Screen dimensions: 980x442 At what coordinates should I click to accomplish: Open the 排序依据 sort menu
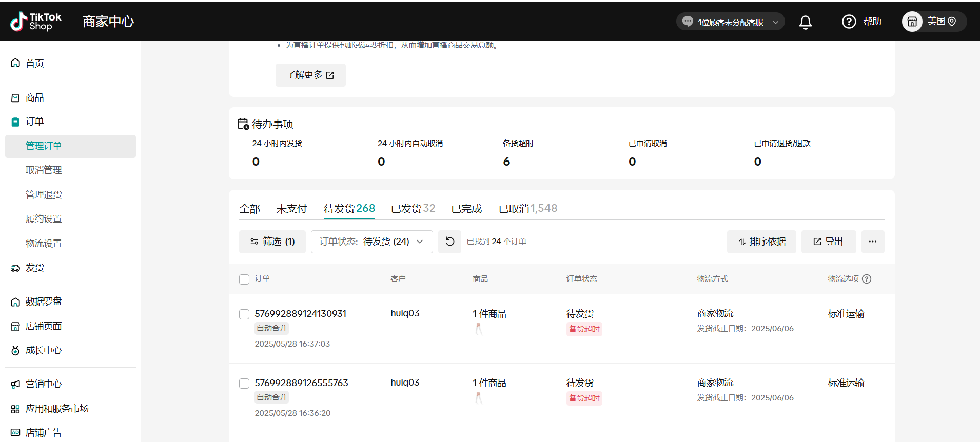click(x=761, y=242)
